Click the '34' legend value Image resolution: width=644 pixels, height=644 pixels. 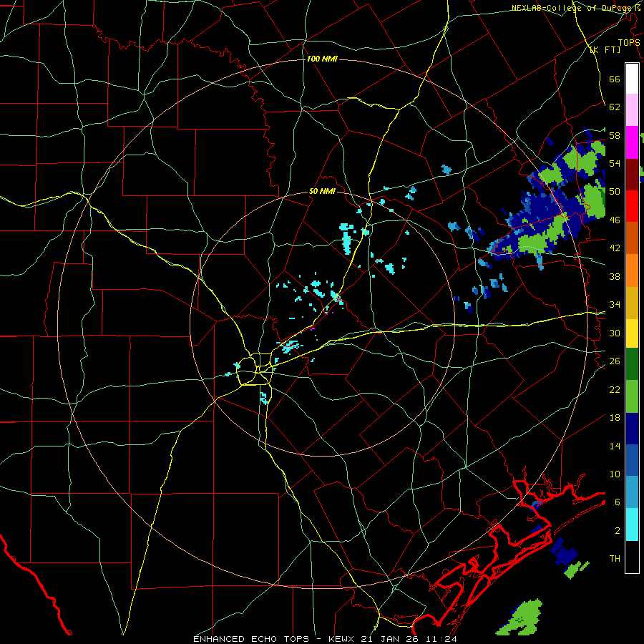coord(615,305)
